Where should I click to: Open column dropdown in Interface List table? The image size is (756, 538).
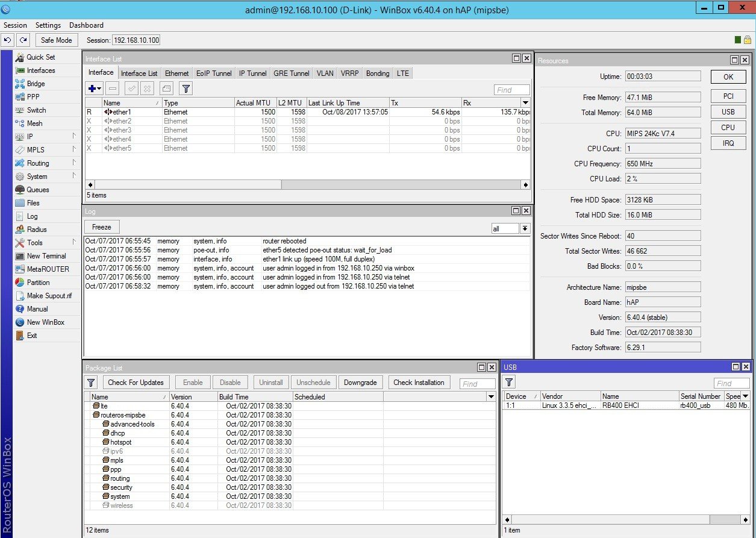(525, 103)
